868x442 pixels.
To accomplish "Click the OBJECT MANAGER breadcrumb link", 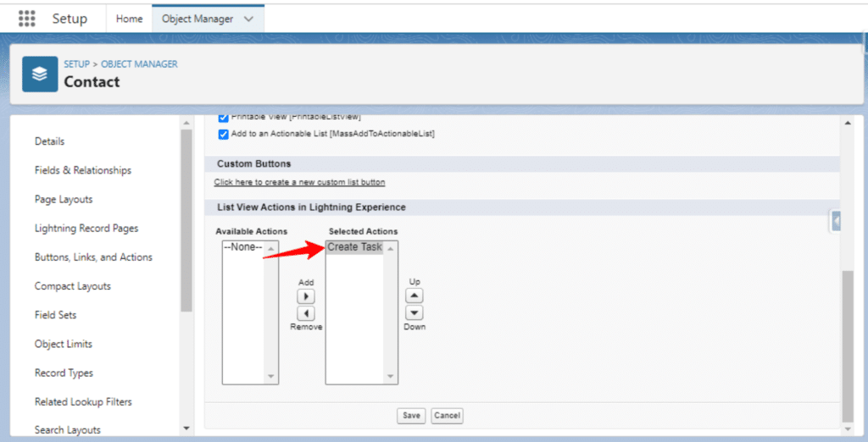I will [139, 64].
